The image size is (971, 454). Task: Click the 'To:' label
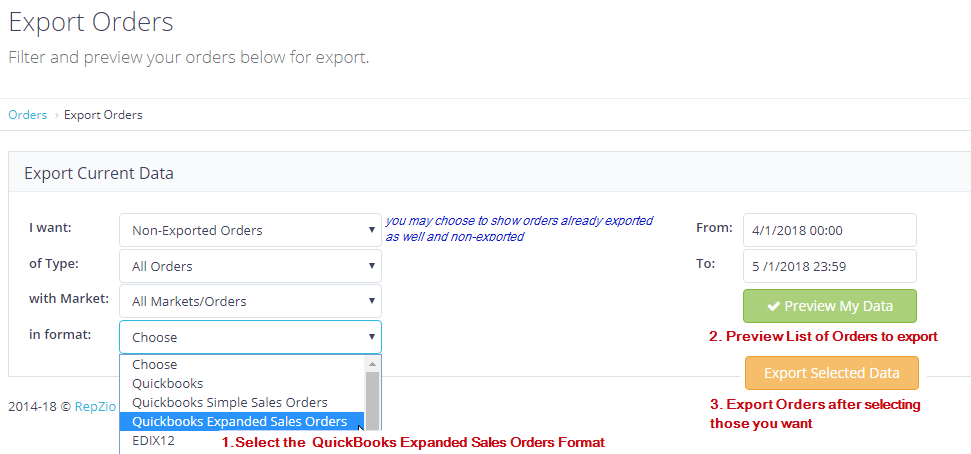[x=705, y=263]
